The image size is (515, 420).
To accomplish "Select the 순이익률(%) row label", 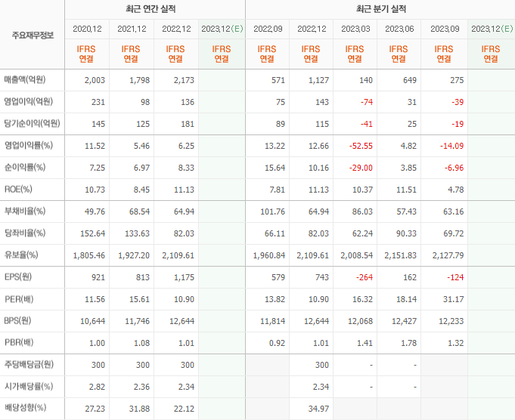I will click(25, 168).
